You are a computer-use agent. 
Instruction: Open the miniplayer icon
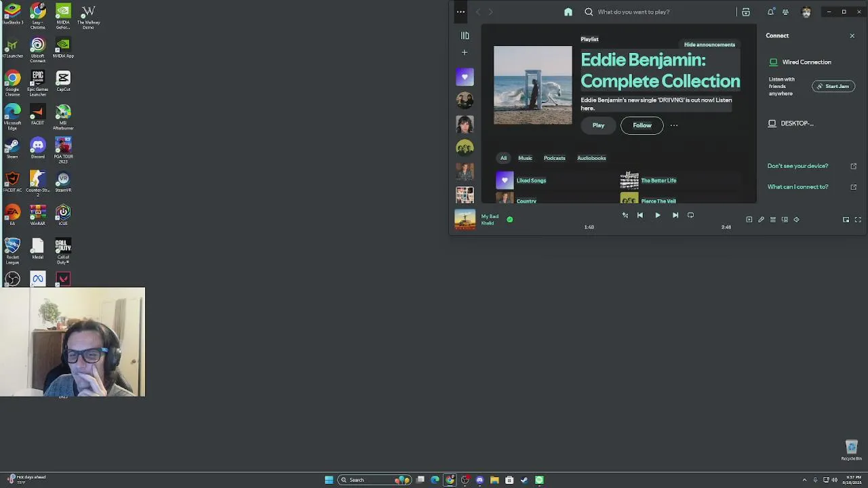[x=846, y=220]
